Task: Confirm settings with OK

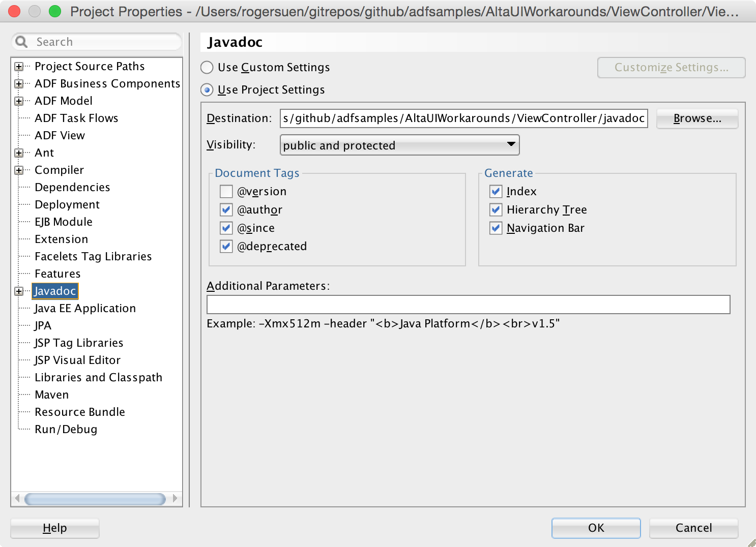Action: pyautogui.click(x=596, y=528)
